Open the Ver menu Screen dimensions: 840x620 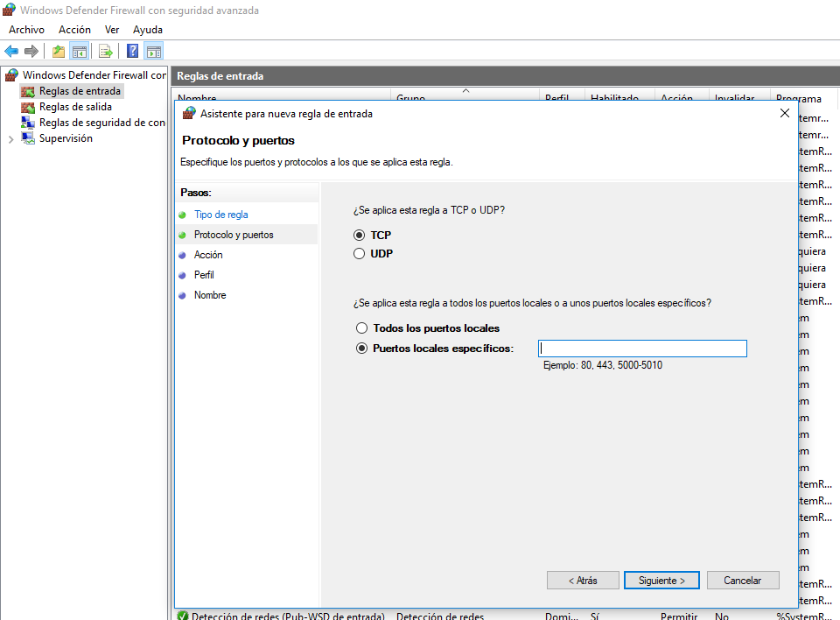112,30
